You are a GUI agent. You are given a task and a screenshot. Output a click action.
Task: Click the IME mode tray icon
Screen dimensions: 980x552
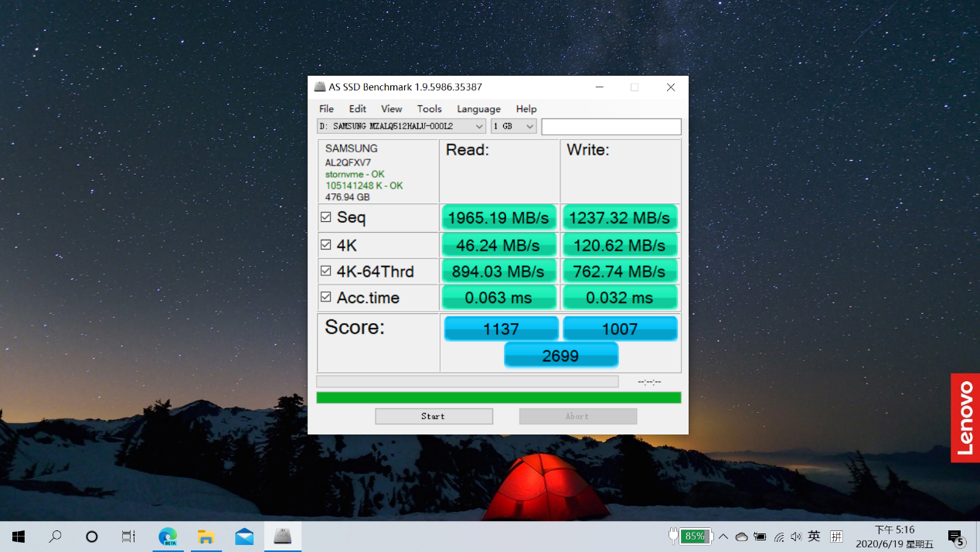836,536
